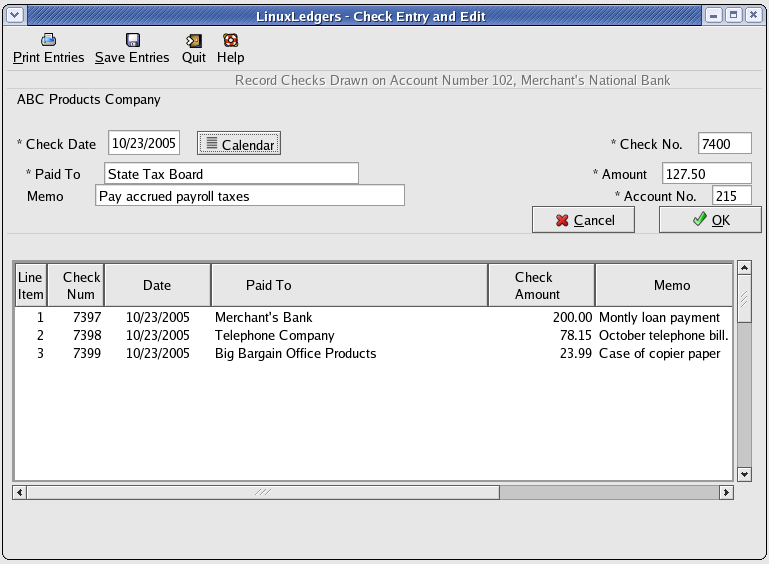Sort by the Check Amount column header
Screen dimensions: 769x564
point(540,285)
